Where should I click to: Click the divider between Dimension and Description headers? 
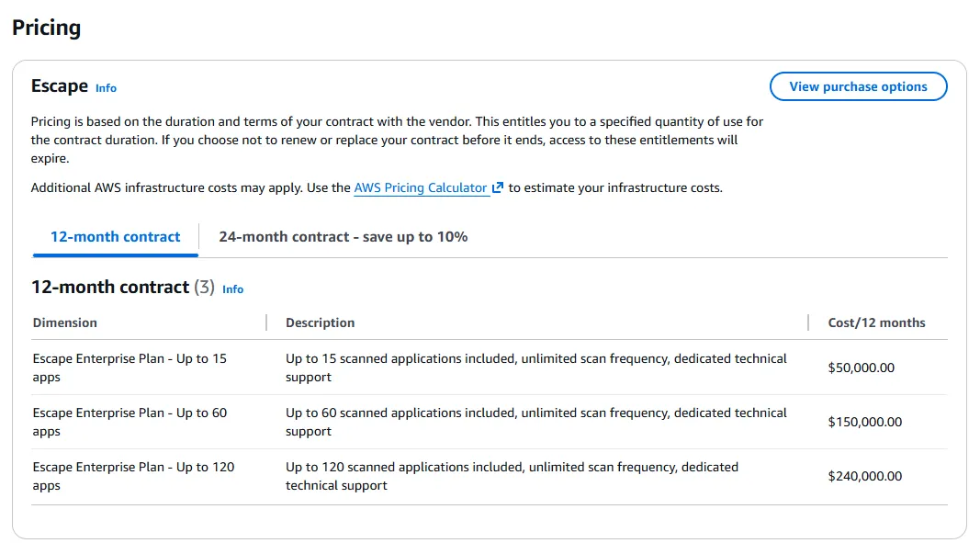[266, 322]
